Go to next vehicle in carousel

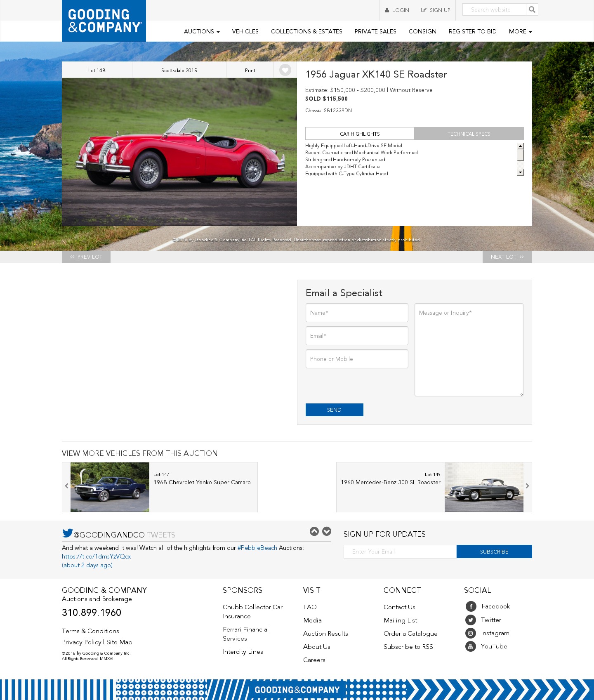527,486
